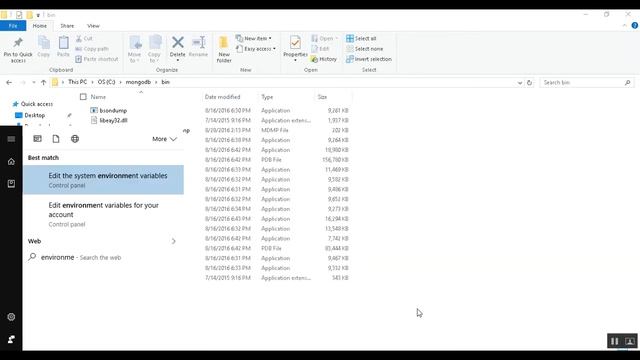640x360 pixels.
Task: Click Select all
Action: point(361,38)
